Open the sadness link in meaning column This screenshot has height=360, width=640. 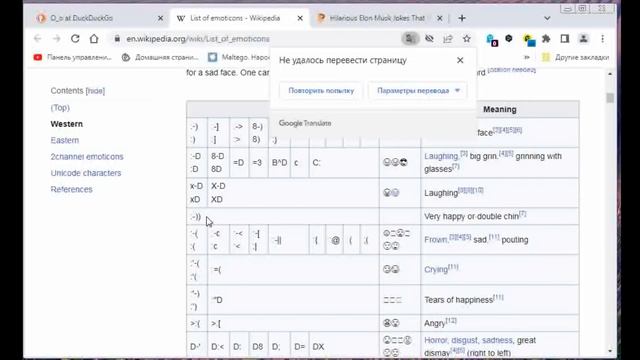coord(497,340)
